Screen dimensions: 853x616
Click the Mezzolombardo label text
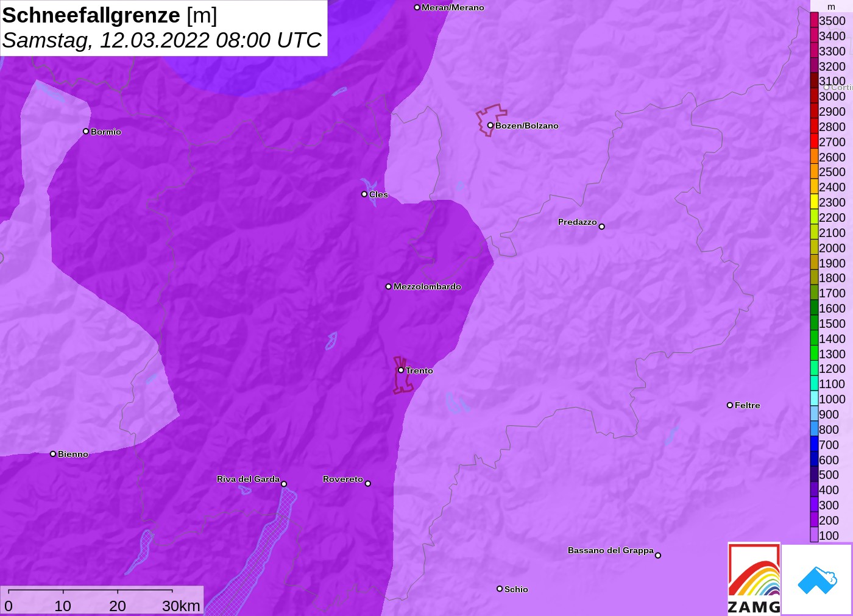pyautogui.click(x=427, y=286)
